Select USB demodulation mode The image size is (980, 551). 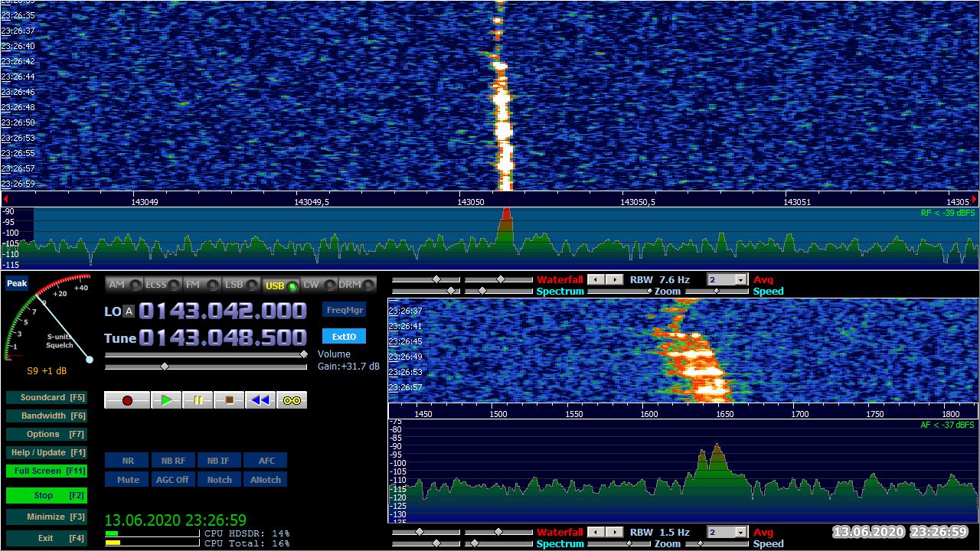pyautogui.click(x=280, y=285)
